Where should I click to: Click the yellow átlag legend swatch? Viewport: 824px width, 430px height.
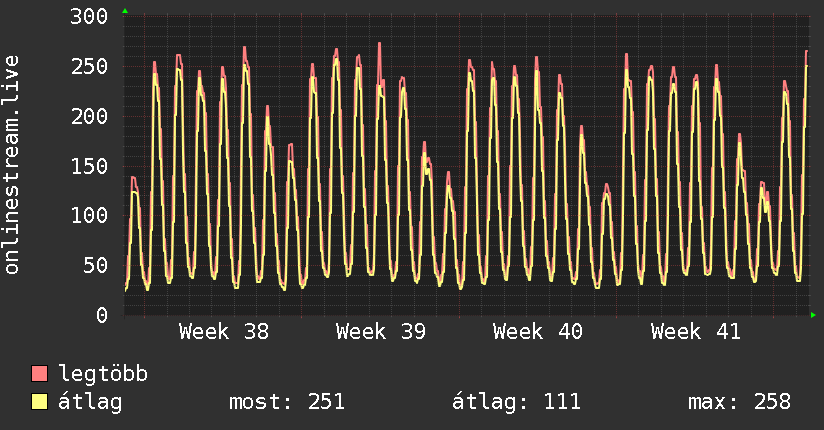[x=39, y=402]
